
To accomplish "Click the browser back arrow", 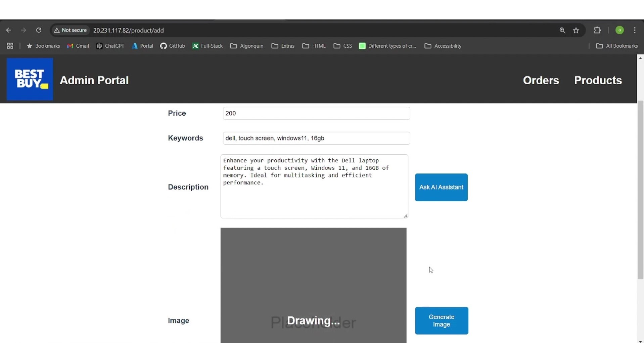I will pos(9,30).
